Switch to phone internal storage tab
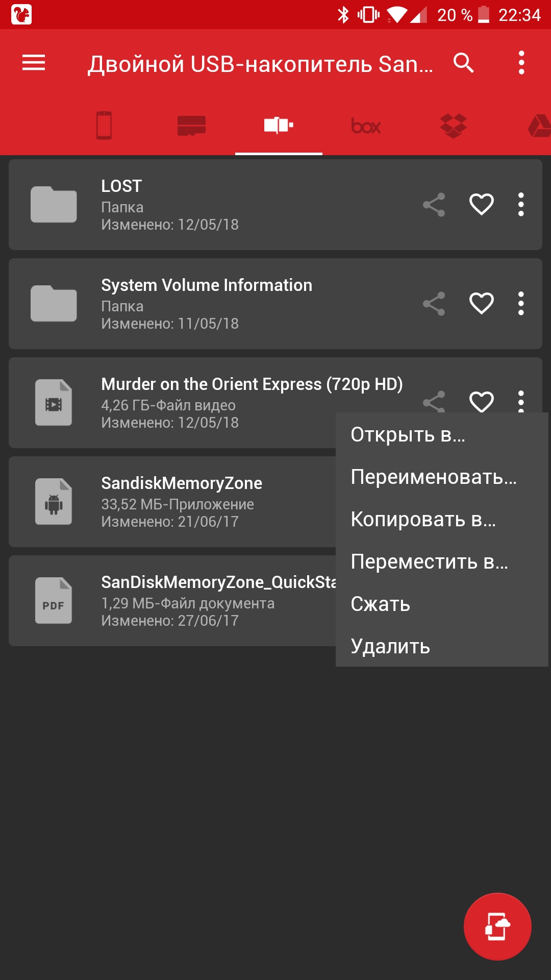Viewport: 551px width, 980px height. tap(104, 125)
